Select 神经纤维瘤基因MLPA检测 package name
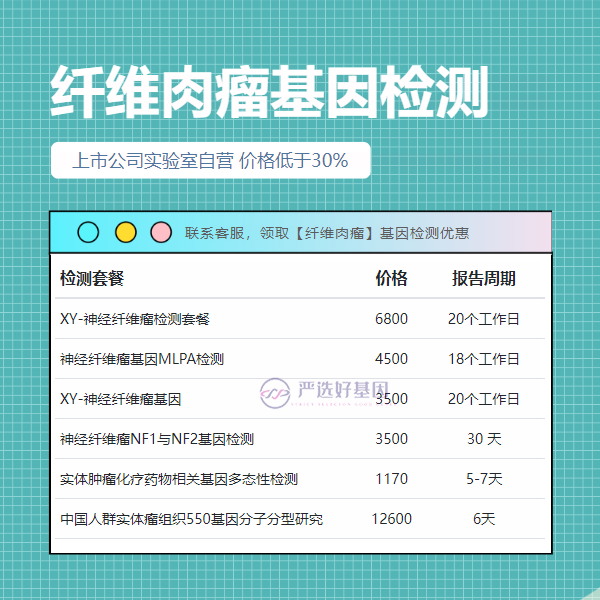 [x=142, y=359]
